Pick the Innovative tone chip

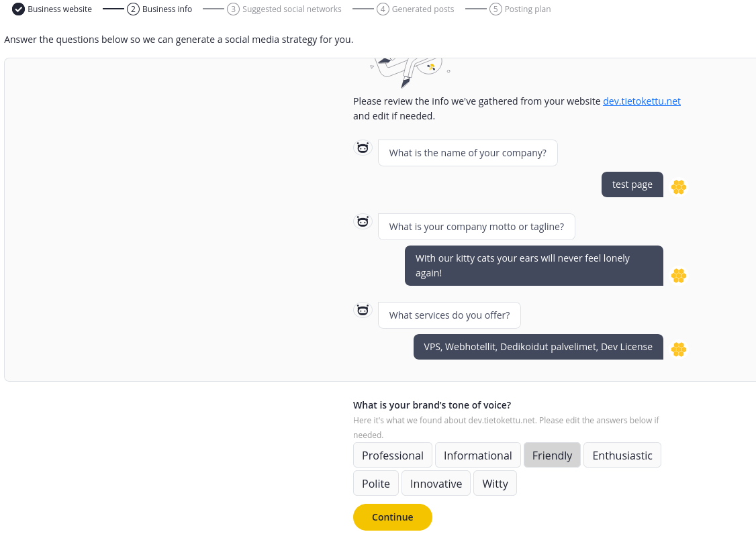point(436,483)
